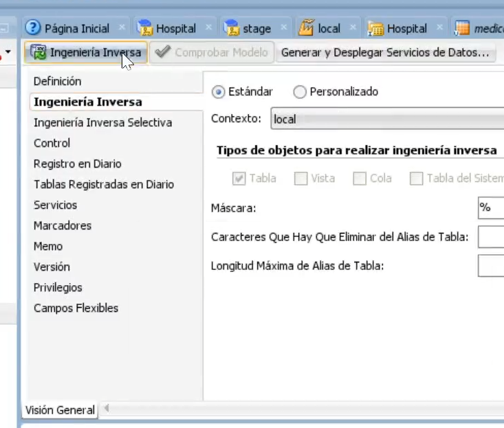Click the Comprobar Modelo button
The width and height of the screenshot is (504, 428).
212,52
